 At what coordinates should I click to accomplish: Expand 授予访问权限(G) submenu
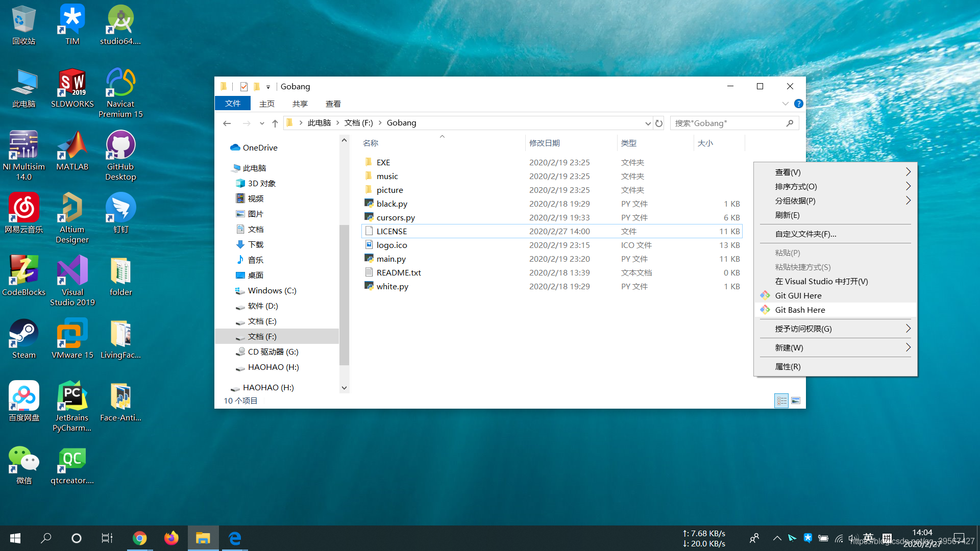tap(836, 329)
